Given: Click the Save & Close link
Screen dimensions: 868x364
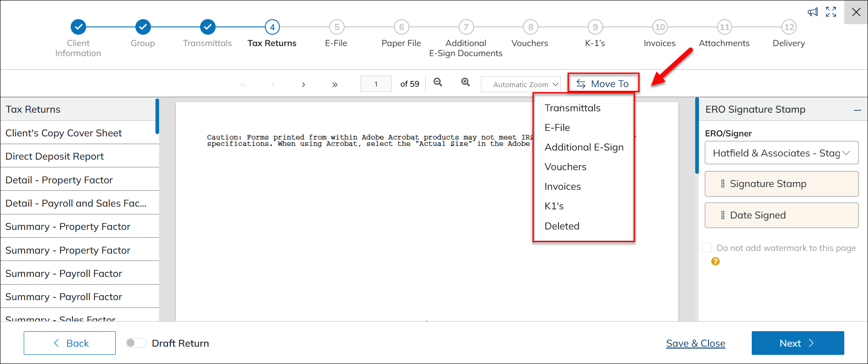Looking at the screenshot, I should [x=695, y=343].
